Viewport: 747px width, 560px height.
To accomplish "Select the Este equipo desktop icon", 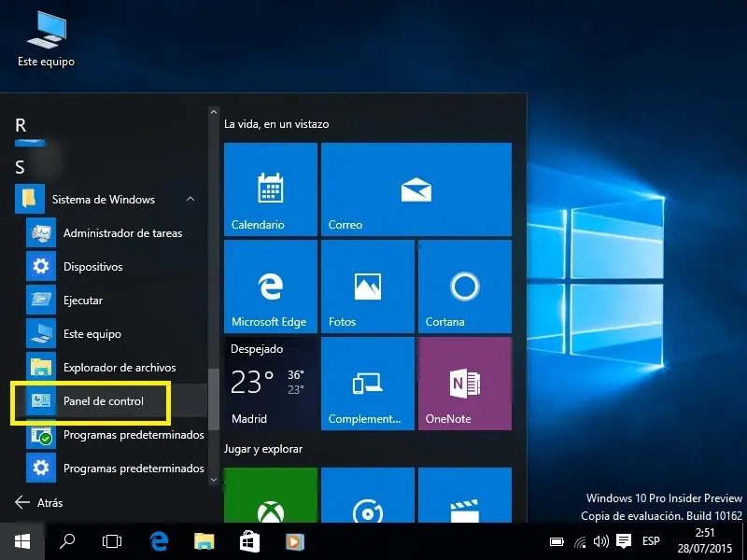I will click(46, 39).
